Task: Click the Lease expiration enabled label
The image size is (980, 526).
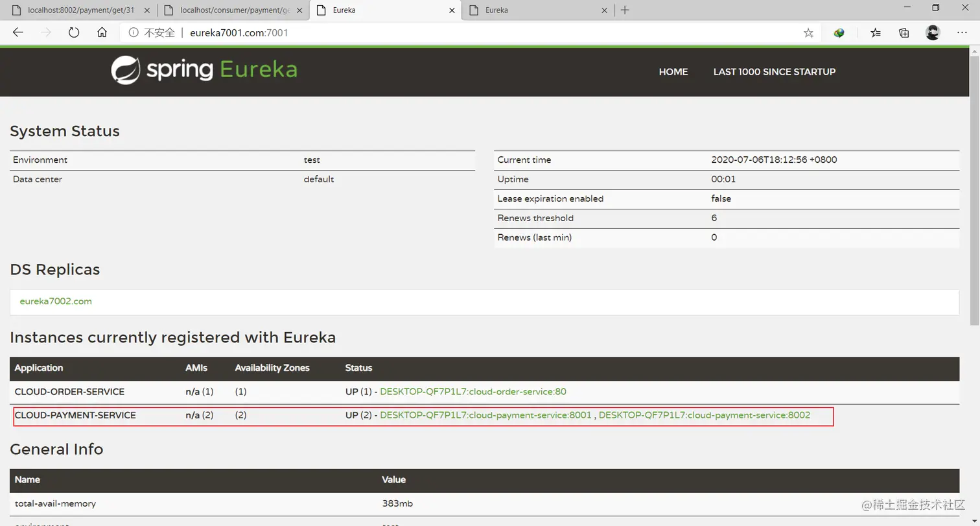Action: coord(550,198)
